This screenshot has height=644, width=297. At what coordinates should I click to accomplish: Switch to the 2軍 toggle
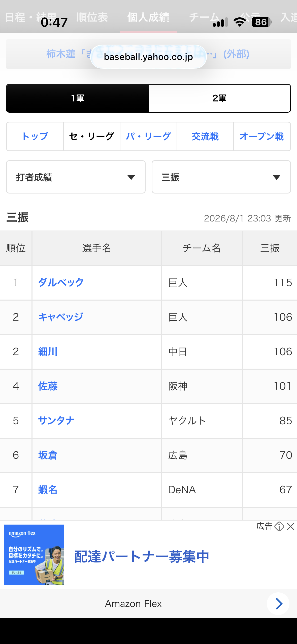pos(219,98)
